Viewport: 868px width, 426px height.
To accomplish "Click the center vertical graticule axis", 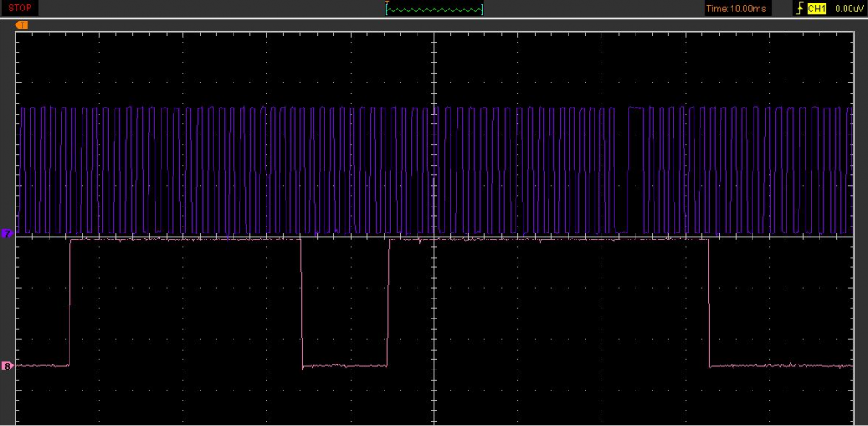I will [431, 304].
